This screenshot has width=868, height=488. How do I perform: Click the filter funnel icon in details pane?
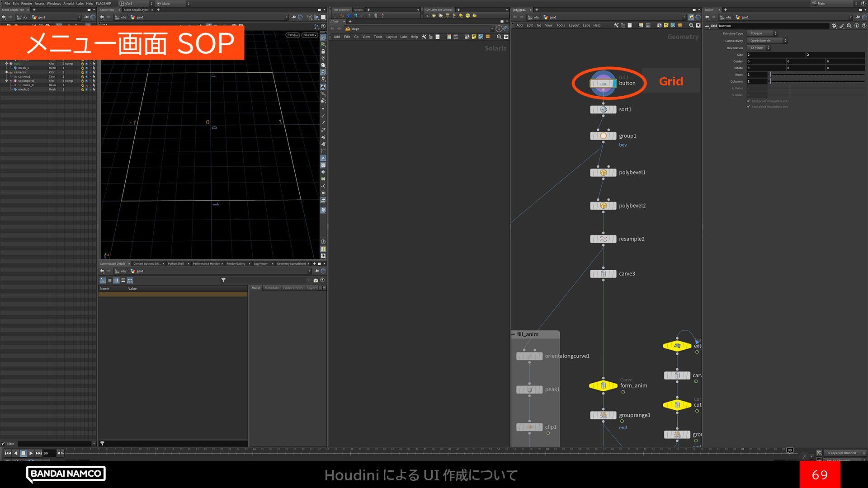coord(223,280)
